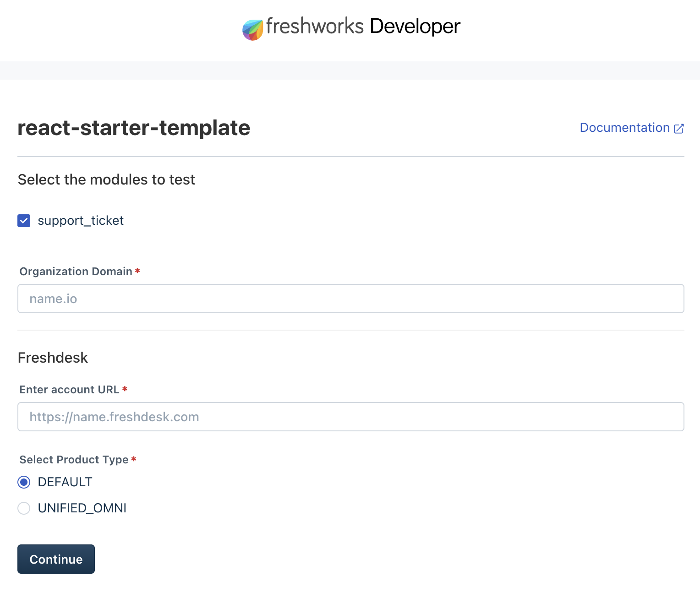
Task: Click the react-starter-template page title
Action: pos(134,128)
